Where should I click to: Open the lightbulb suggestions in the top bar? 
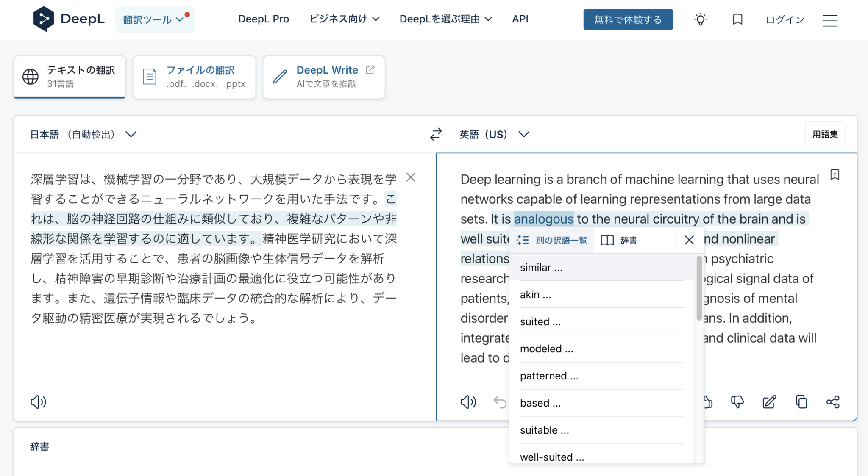click(x=701, y=19)
